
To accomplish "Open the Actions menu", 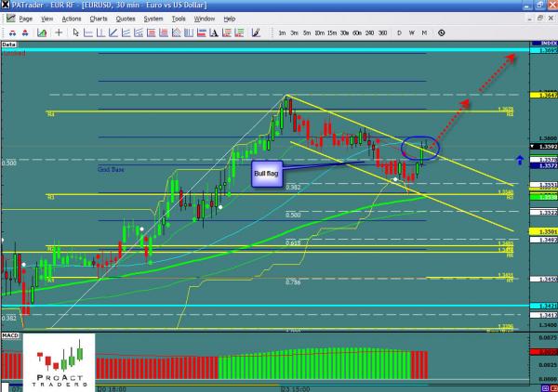I will pos(72,19).
